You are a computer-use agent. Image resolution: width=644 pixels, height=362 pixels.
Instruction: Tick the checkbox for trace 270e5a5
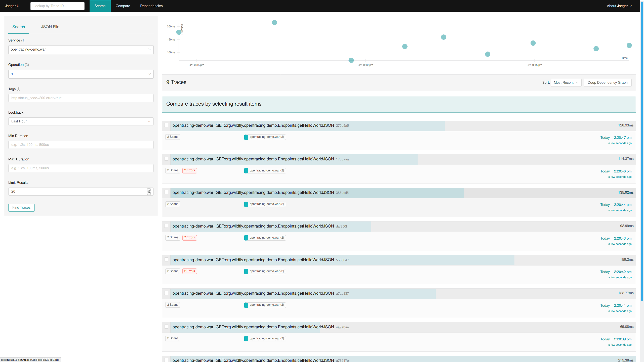click(166, 125)
